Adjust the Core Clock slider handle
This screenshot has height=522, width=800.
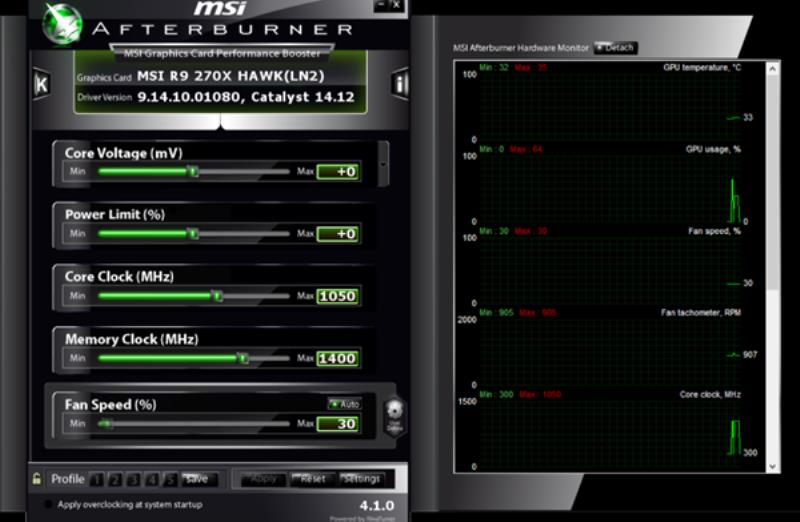218,296
